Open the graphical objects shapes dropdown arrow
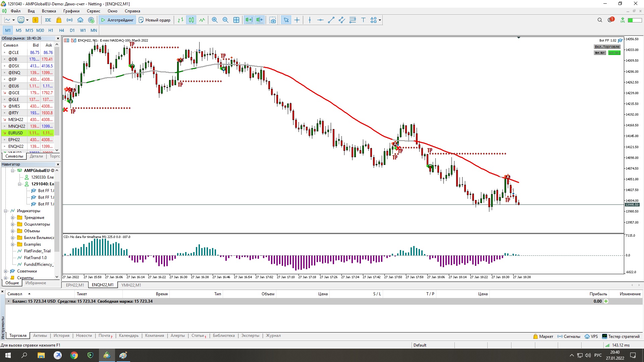 (380, 20)
